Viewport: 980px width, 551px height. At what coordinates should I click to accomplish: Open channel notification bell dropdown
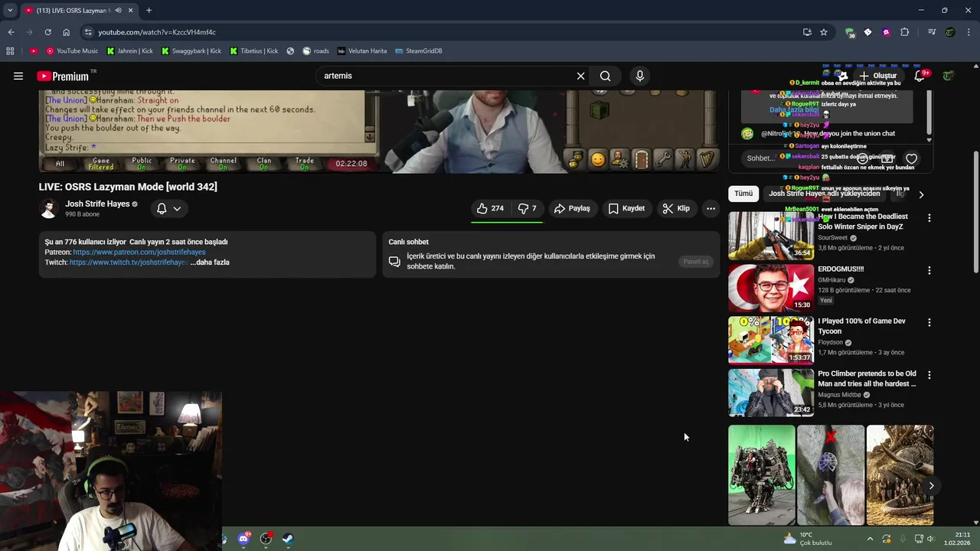(168, 208)
